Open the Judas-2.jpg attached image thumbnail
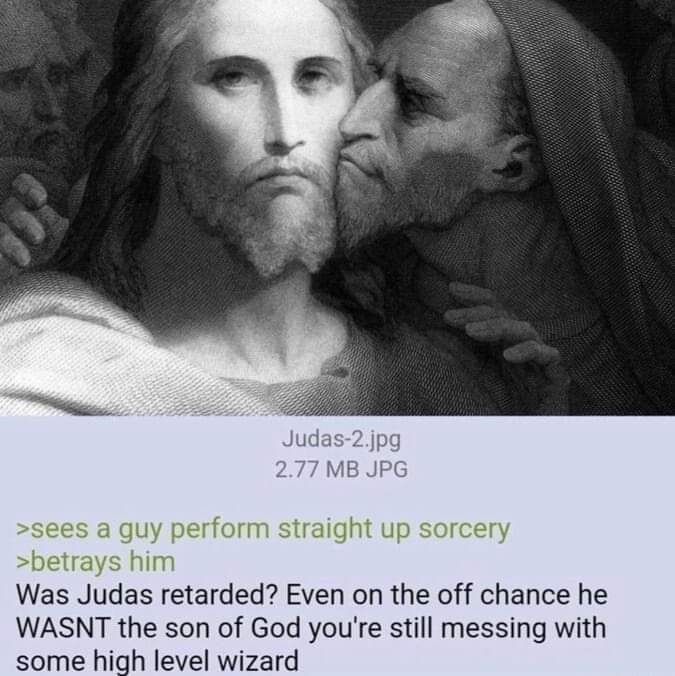This screenshot has width=675, height=676. point(338,207)
